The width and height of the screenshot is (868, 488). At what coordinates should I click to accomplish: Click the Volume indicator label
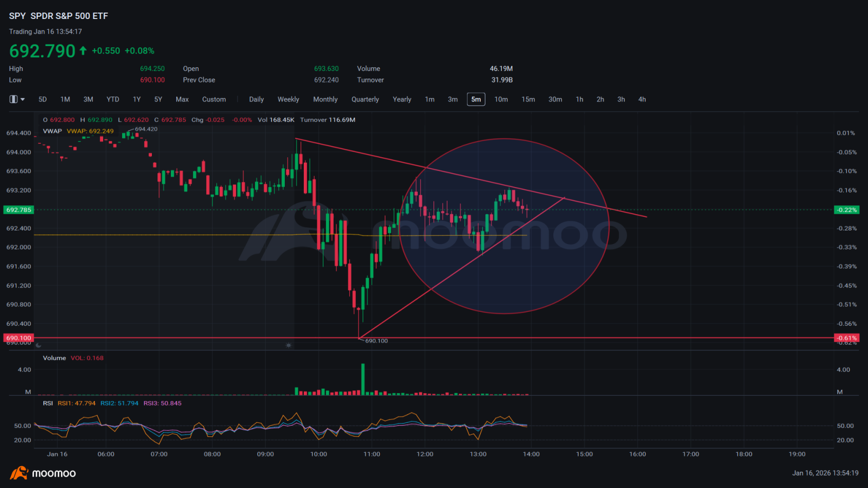tap(54, 358)
